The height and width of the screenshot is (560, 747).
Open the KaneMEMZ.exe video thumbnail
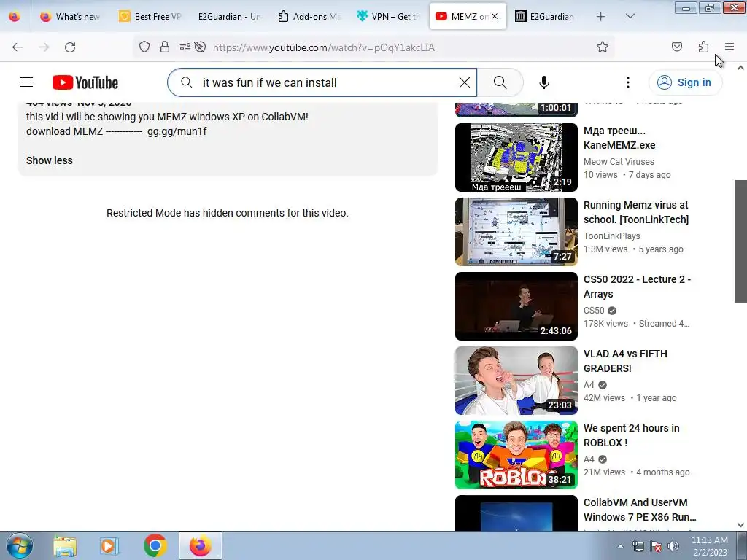click(x=516, y=157)
